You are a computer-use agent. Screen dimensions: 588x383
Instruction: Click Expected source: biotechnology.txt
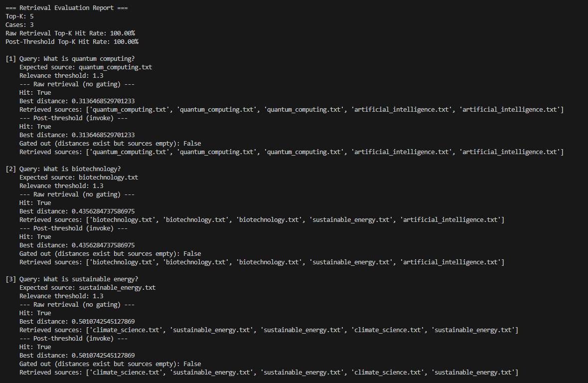79,177
